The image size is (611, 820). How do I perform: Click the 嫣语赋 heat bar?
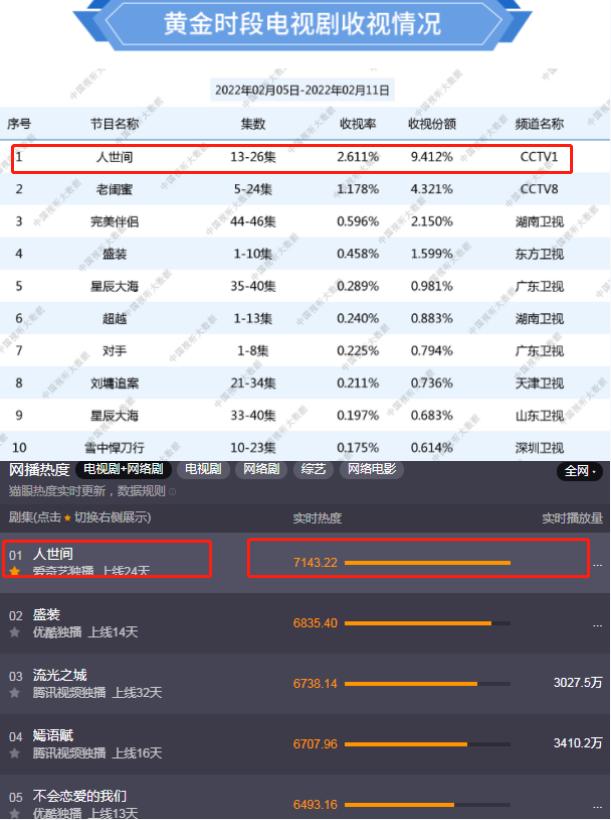(427, 744)
